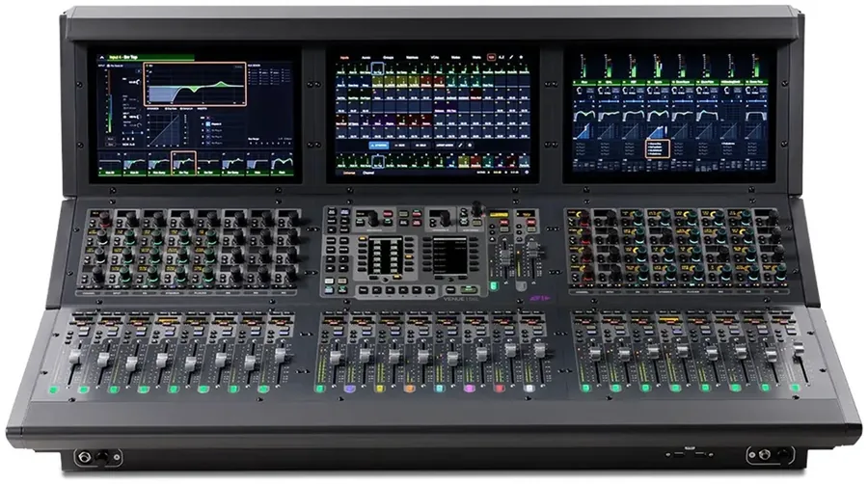Switch to the Universe tab at center screen bottom
868x484 pixels.
349,173
